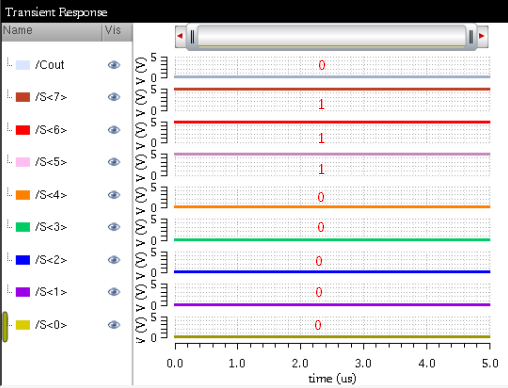
Task: Click the Transient Response title
Action: pyautogui.click(x=56, y=12)
